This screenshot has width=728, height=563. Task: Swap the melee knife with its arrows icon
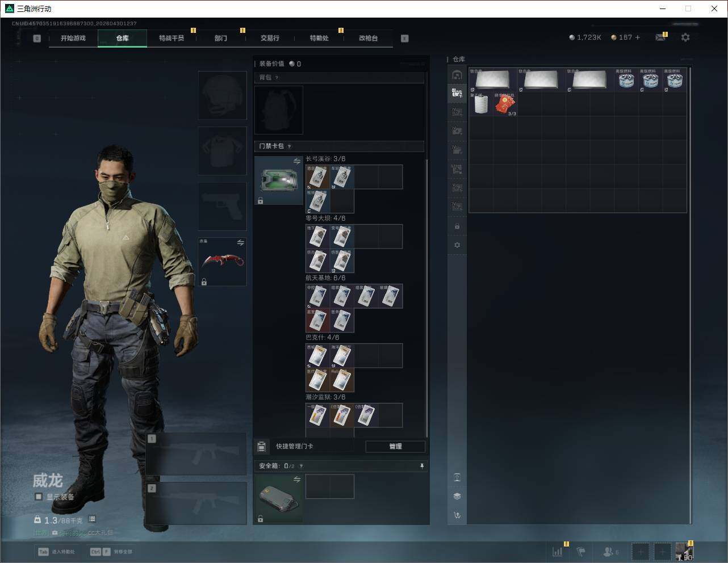point(240,243)
